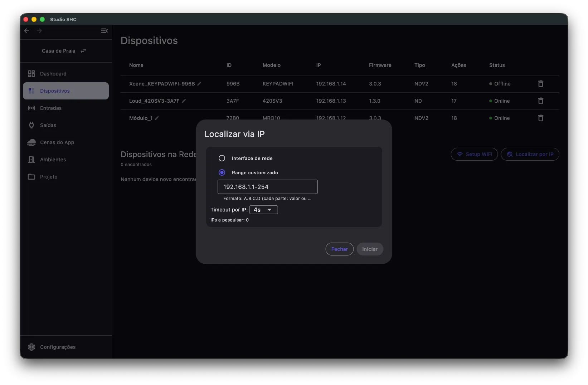
Task: Click the Setup WiFi button
Action: 474,154
